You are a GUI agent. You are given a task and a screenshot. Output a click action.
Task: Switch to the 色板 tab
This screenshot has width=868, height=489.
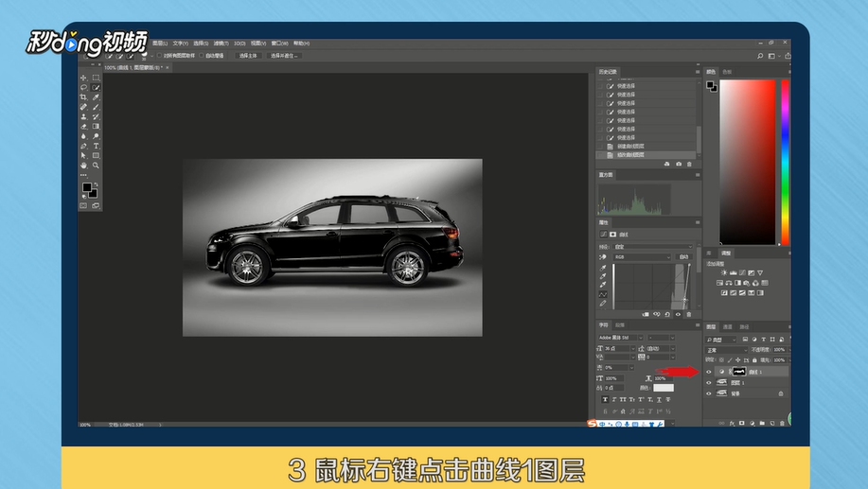[727, 72]
